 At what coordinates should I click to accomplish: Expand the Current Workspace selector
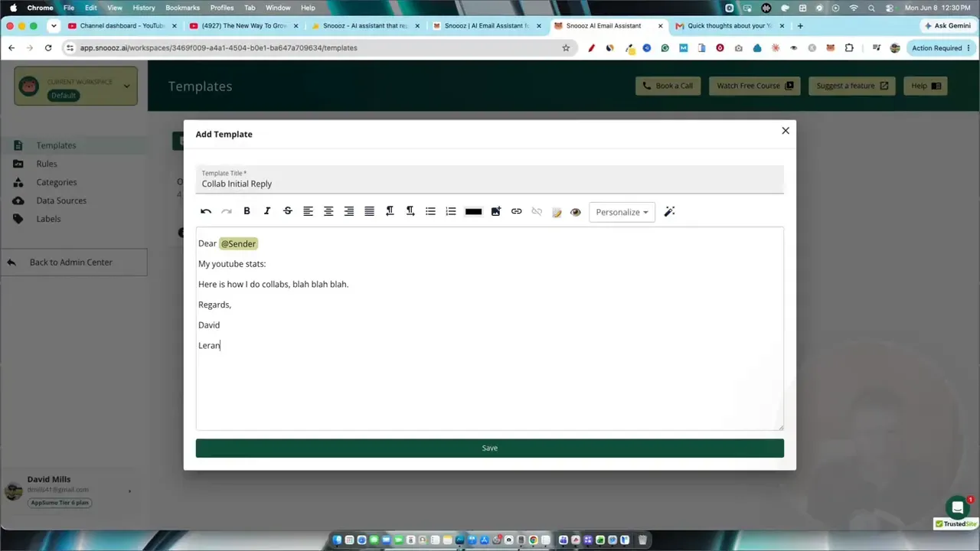coord(76,86)
